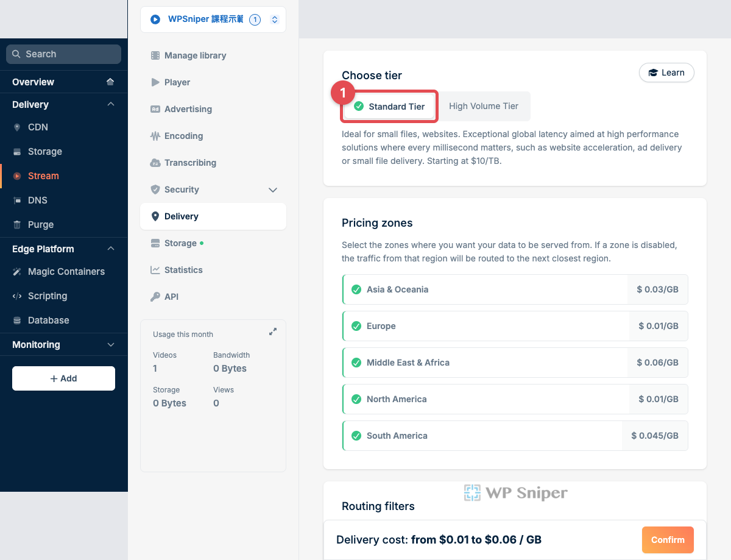Click the Magic Containers wand icon
This screenshot has width=731, height=560.
pyautogui.click(x=17, y=272)
